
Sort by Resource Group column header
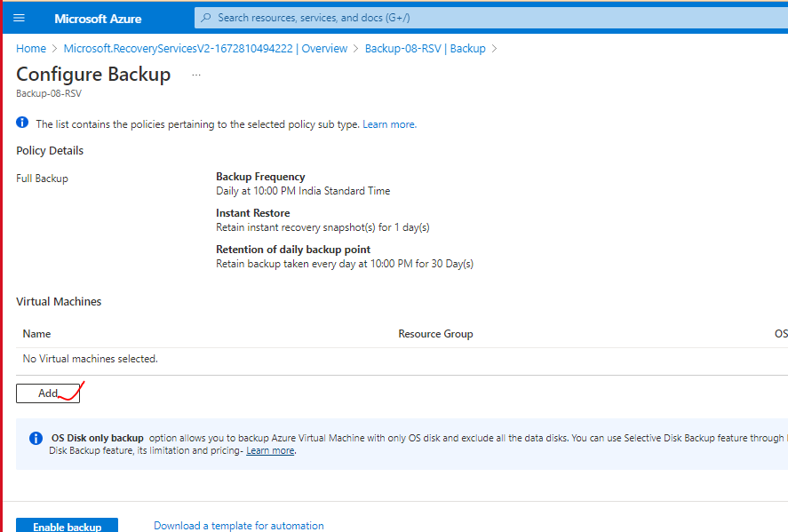click(435, 334)
